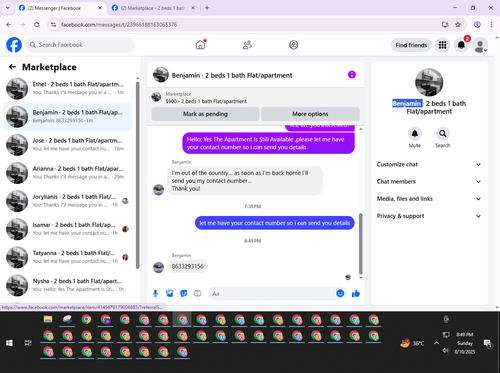Open the weather widget showing 36°C

tap(412, 343)
